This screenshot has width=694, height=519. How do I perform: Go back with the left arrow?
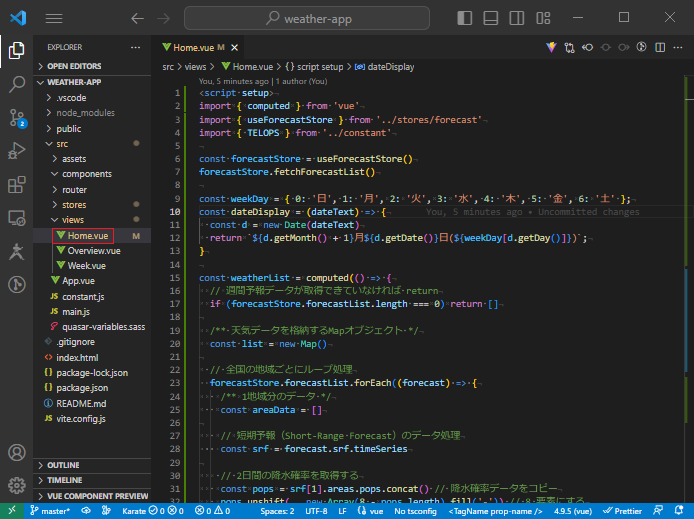click(x=137, y=18)
